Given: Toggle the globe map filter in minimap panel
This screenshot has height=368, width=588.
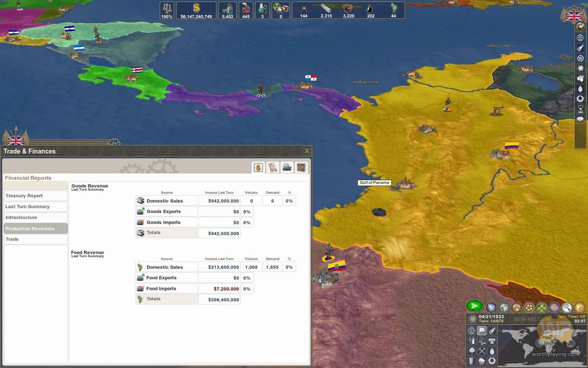Looking at the screenshot, I should (471, 330).
